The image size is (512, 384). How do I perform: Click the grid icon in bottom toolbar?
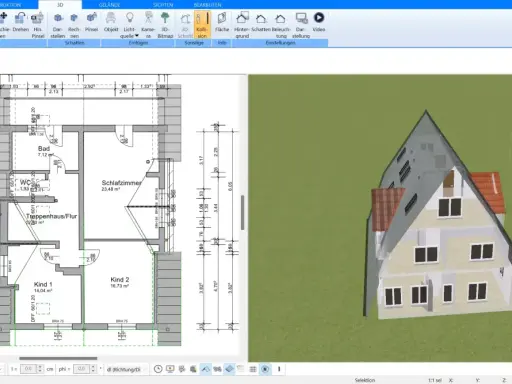click(253, 369)
